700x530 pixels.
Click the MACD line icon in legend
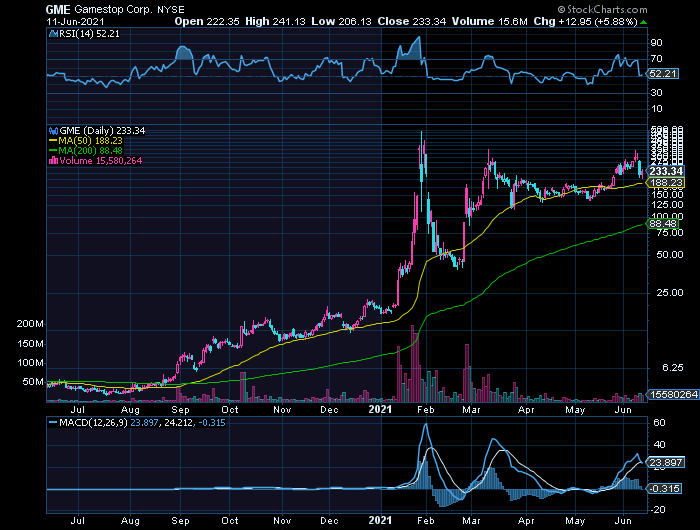point(54,422)
